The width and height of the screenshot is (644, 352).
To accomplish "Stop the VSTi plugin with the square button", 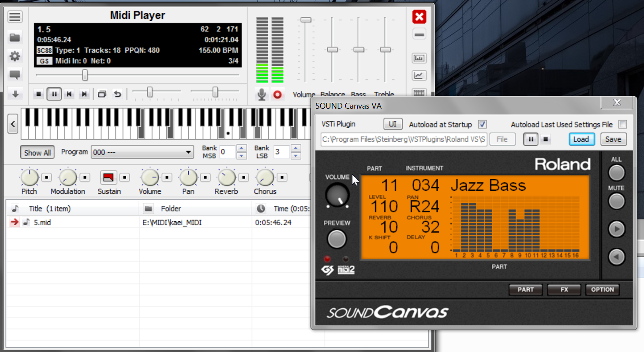I will (546, 139).
